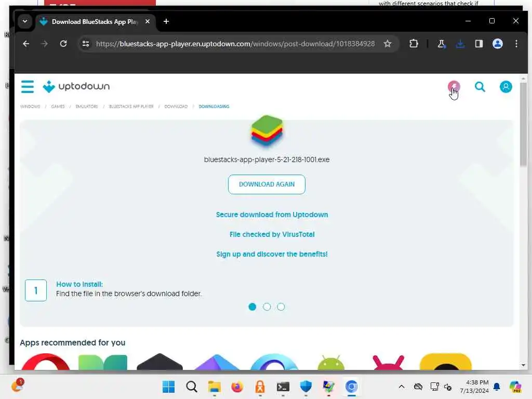The height and width of the screenshot is (399, 532).
Task: Click the bluestacks-app-player-5-21-218-1001.exe filename
Action: 267,159
